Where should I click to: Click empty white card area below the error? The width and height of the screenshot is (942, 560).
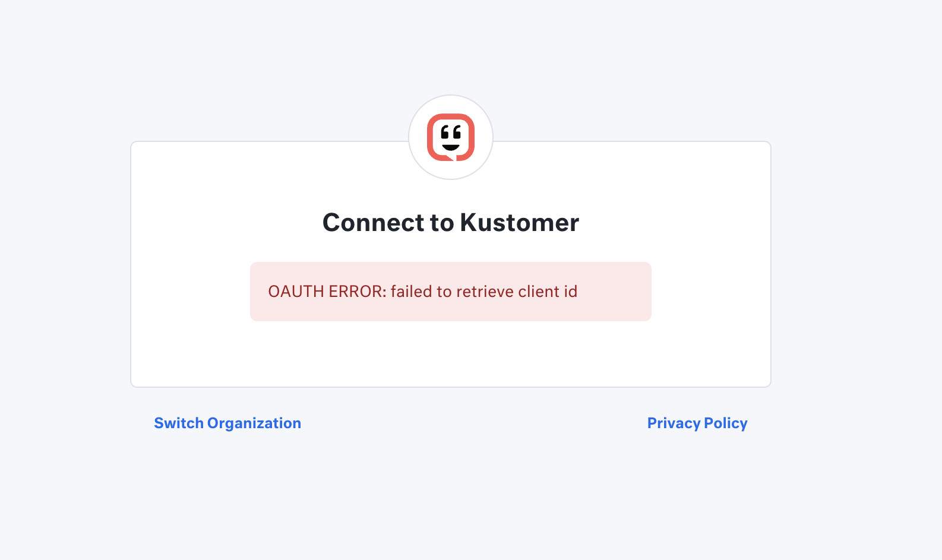(x=451, y=354)
